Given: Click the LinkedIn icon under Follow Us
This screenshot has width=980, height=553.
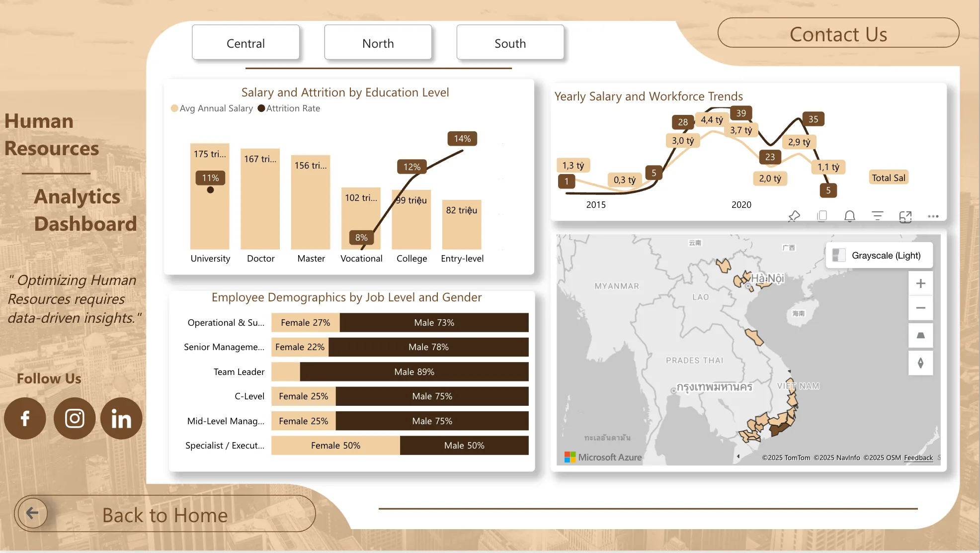Looking at the screenshot, I should click(x=121, y=418).
